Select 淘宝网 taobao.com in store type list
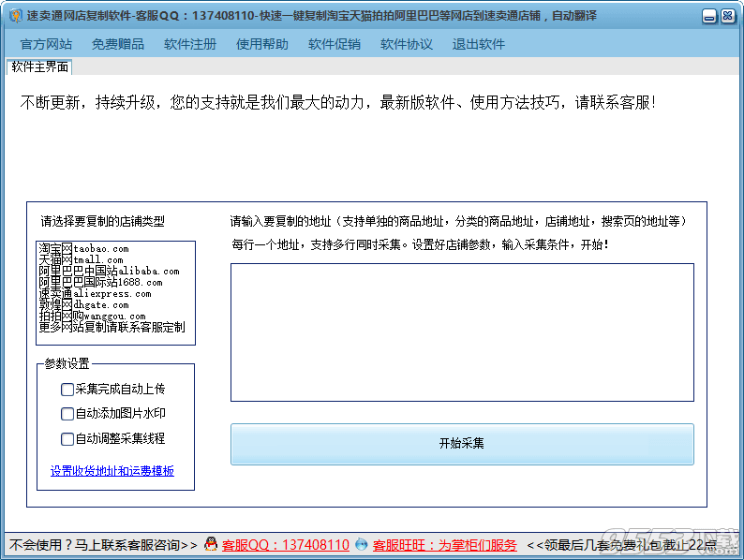 pos(83,248)
